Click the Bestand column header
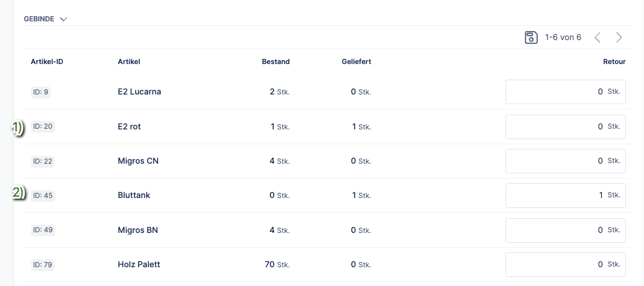This screenshot has height=286, width=644. [x=276, y=62]
